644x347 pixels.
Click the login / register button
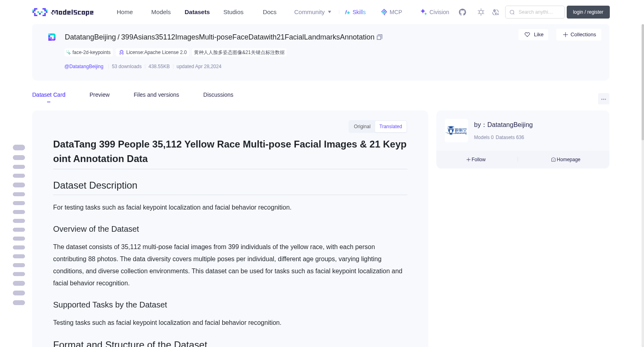pos(588,12)
